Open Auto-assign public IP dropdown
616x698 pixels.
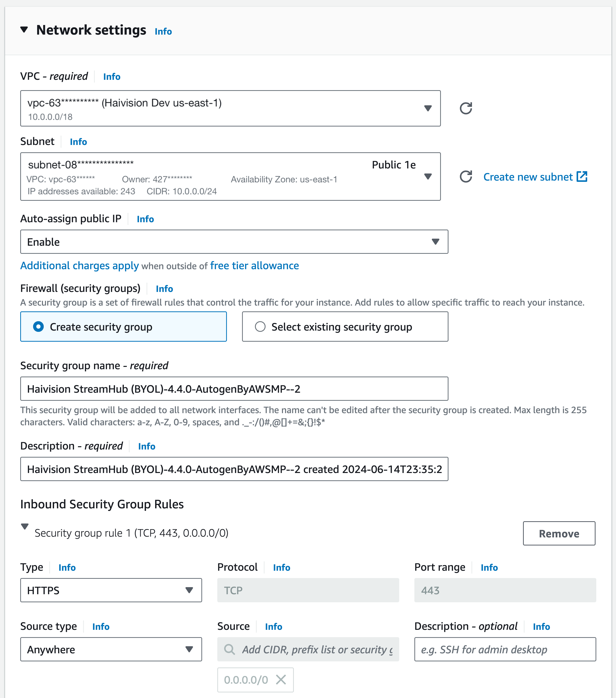tap(435, 242)
